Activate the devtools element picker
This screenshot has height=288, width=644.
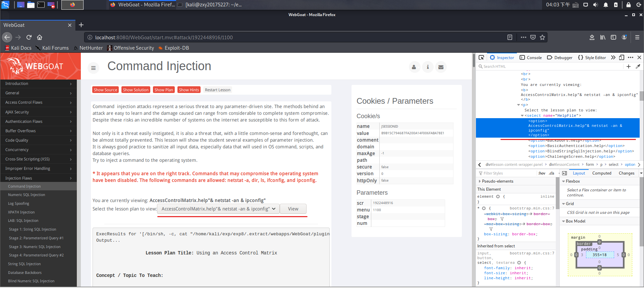[481, 57]
